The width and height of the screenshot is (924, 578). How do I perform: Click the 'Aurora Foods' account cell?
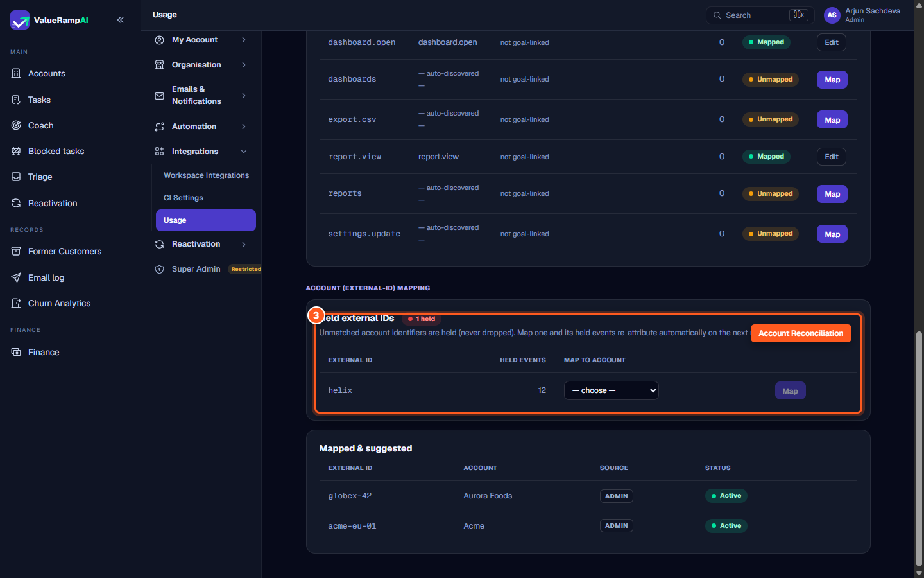(488, 496)
